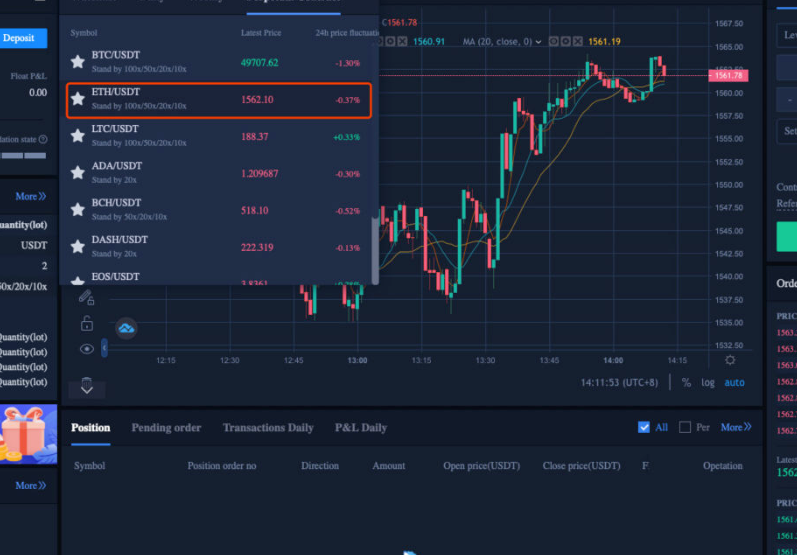This screenshot has width=797, height=555.
Task: Click the blue chart logo badge
Action: pos(127,328)
